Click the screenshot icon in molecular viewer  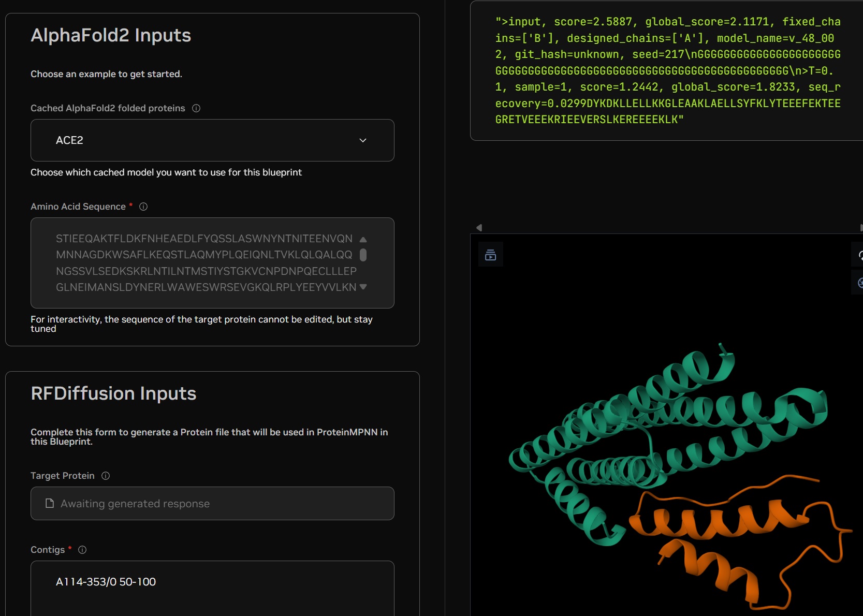(x=859, y=283)
